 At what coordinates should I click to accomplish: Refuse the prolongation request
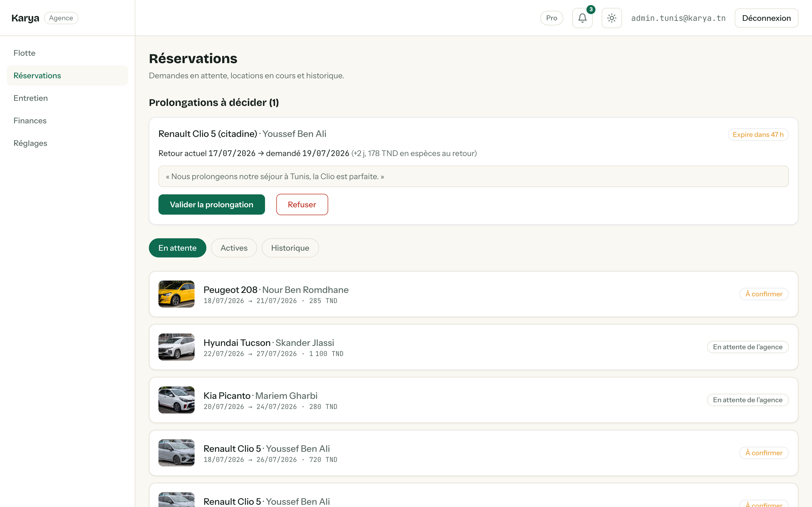[302, 204]
